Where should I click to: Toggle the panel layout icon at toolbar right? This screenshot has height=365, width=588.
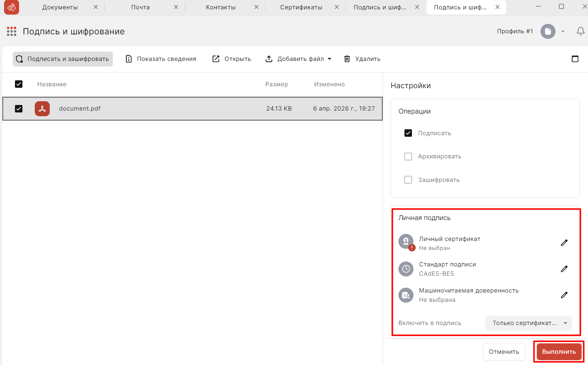575,59
